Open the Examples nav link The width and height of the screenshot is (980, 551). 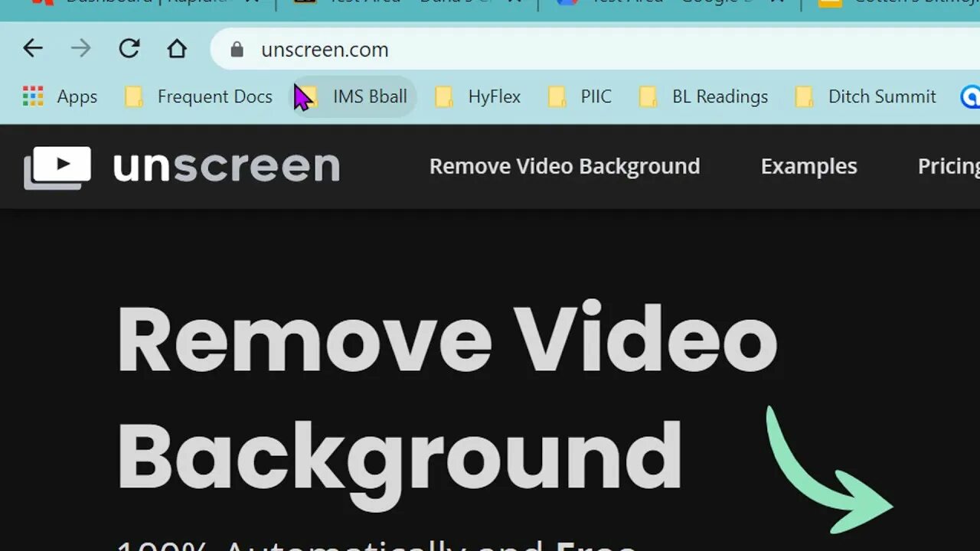(x=808, y=166)
